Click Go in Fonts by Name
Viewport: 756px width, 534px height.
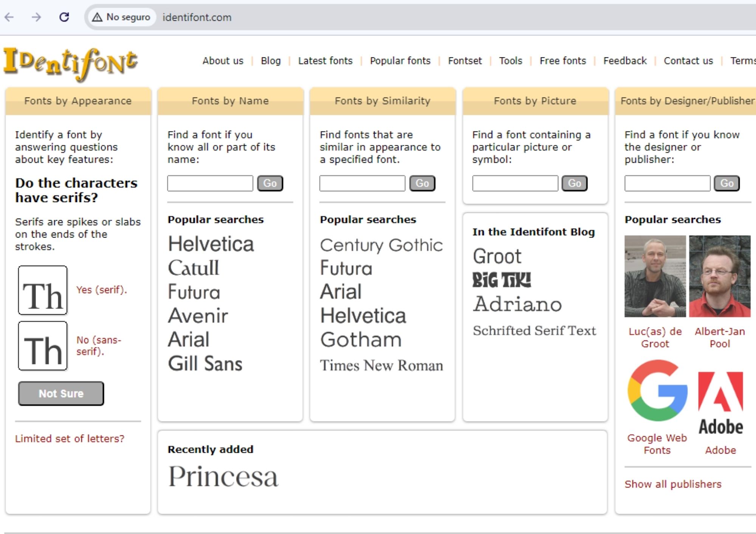point(270,183)
